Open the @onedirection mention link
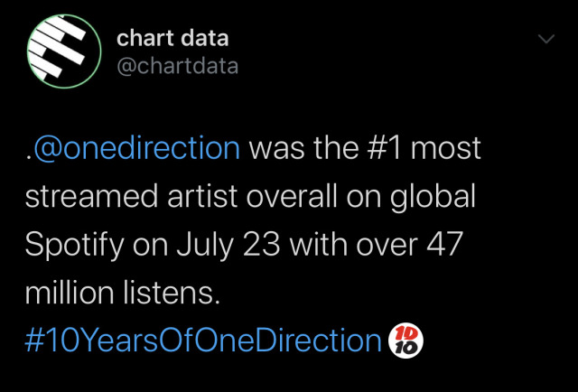Viewport: 578px width, 392px height. click(136, 148)
